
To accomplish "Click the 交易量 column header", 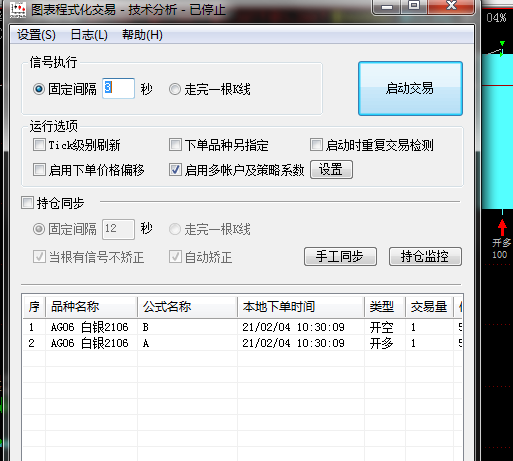I will coord(429,307).
